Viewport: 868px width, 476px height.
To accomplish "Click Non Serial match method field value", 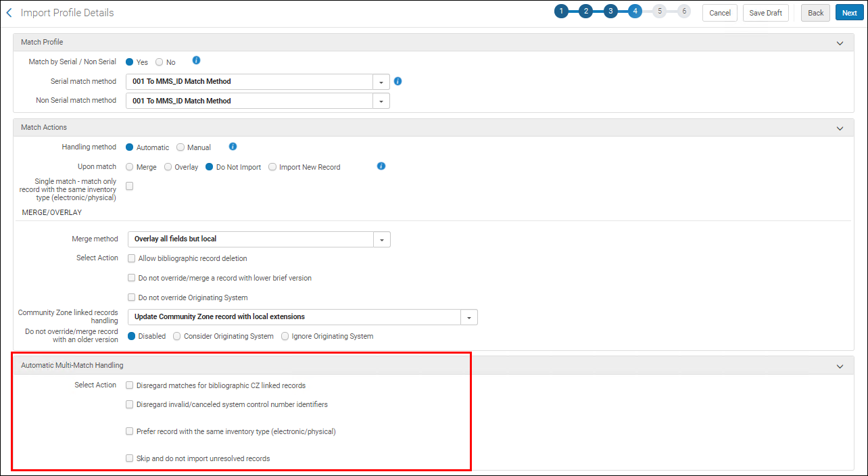I will [x=249, y=101].
